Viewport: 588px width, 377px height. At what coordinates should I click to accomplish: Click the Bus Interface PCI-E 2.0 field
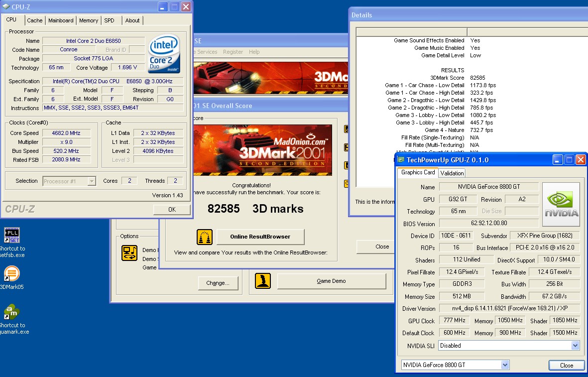(x=545, y=248)
